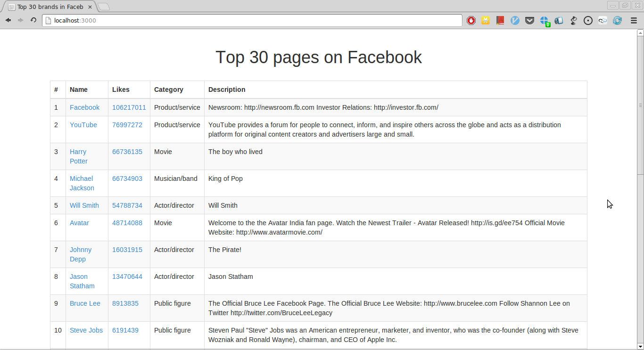Click the scrollbar down arrow
This screenshot has width=644, height=350.
(640, 346)
